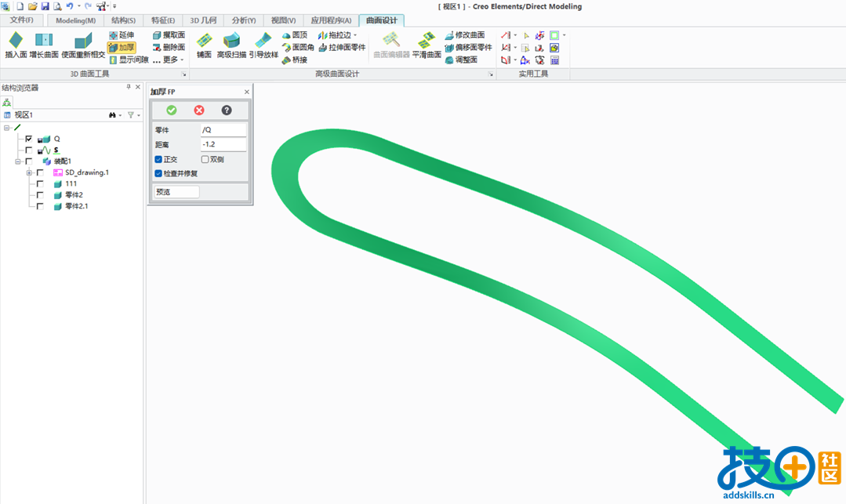Viewport: 846px width, 504px height.
Task: Click the Undo arrow icon
Action: (70, 6)
